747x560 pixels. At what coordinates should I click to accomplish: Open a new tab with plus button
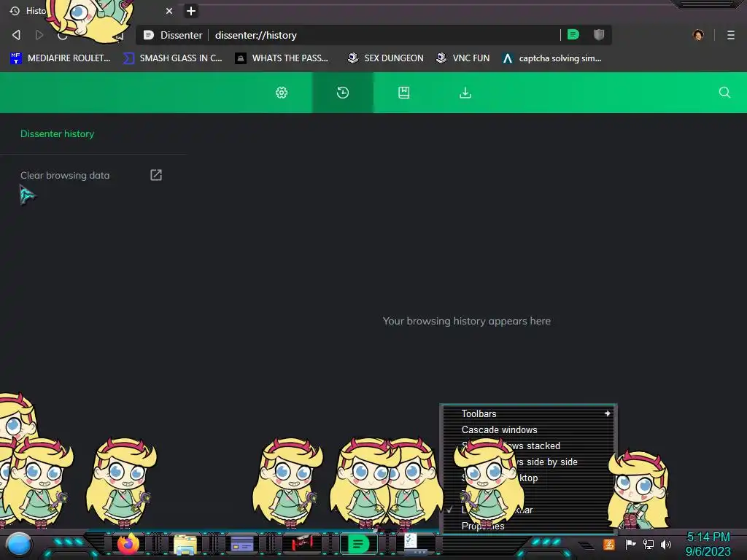click(191, 11)
